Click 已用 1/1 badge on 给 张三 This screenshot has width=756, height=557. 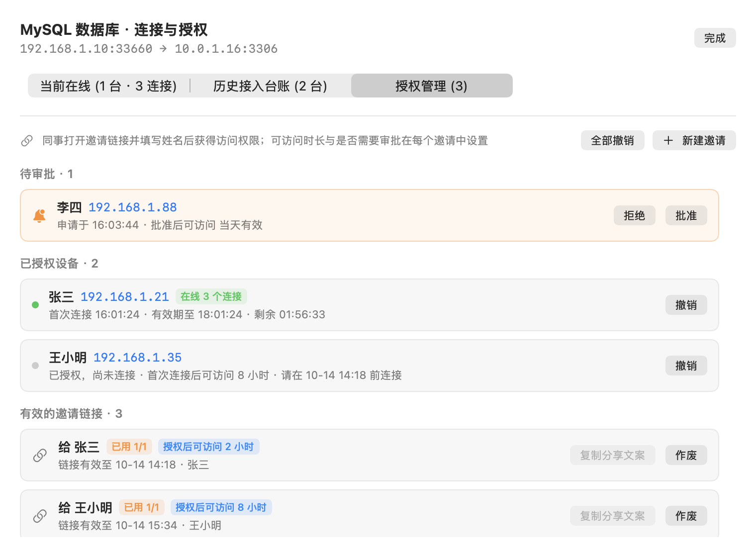point(129,447)
